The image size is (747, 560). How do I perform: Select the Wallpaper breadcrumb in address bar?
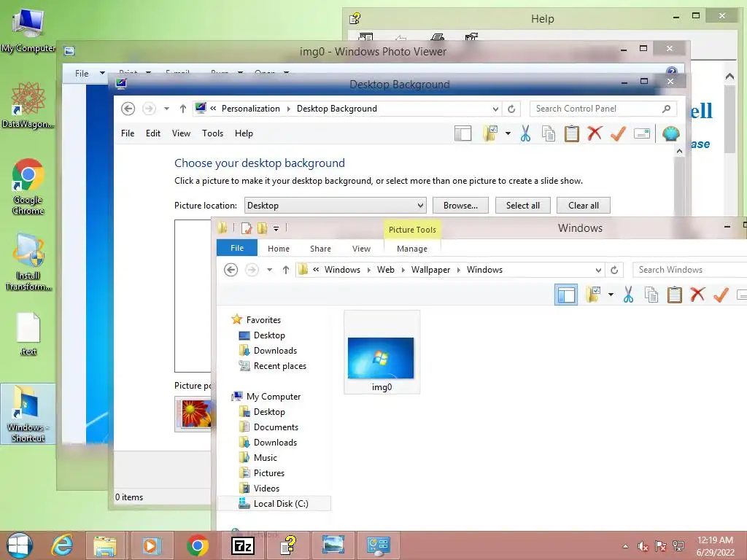430,270
